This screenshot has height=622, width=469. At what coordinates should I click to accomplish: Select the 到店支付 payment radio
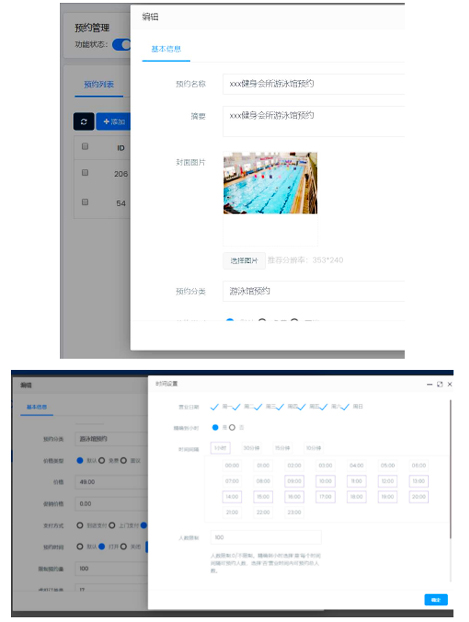80,525
